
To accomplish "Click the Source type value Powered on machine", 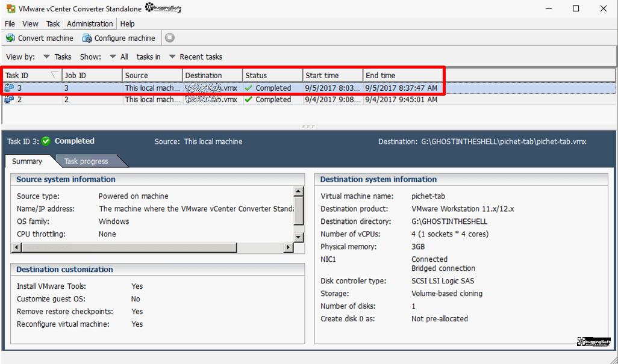I will click(x=133, y=196).
